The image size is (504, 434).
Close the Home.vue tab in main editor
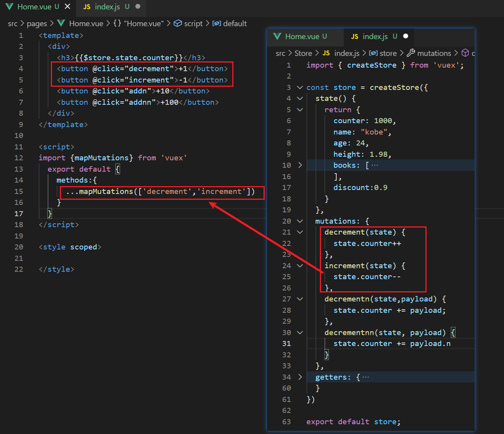tap(68, 7)
